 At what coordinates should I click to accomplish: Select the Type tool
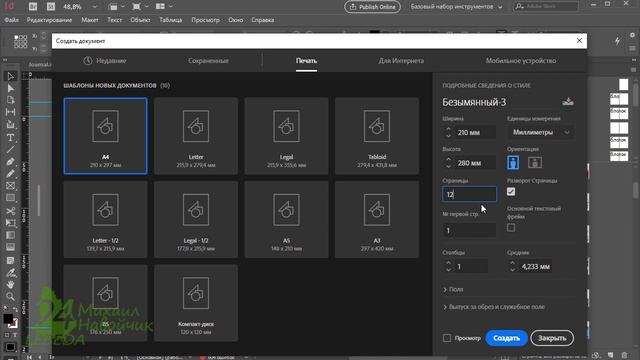pyautogui.click(x=11, y=138)
